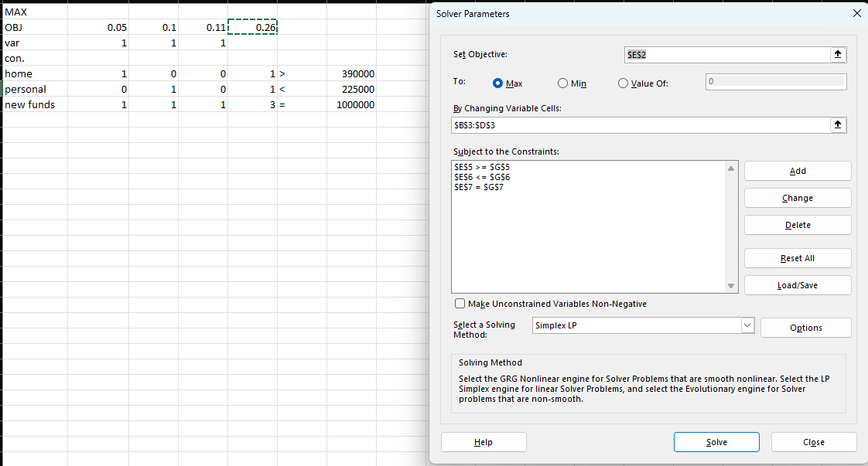868x466 pixels.
Task: Enable Make Unconstrained Variables Non-Negative
Action: 460,303
